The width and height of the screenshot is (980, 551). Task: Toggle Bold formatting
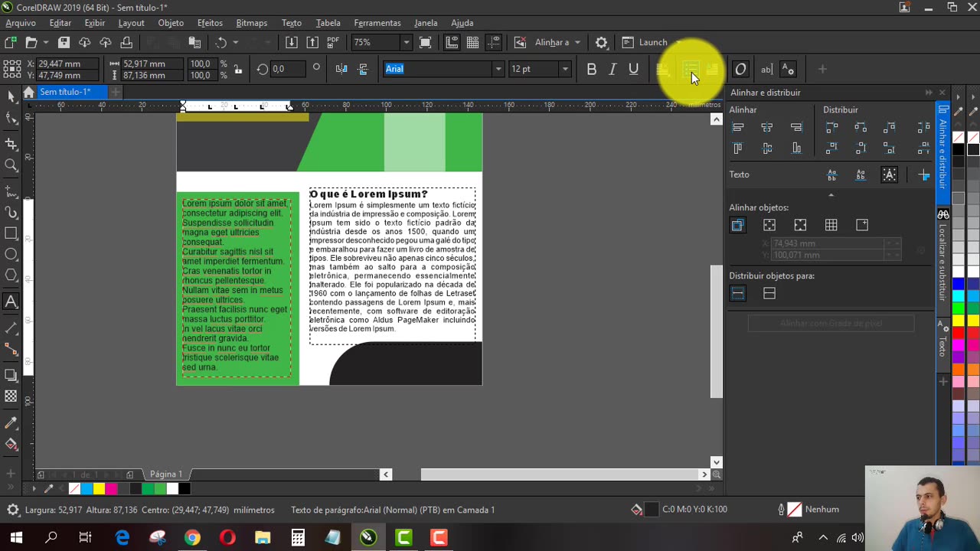[591, 69]
